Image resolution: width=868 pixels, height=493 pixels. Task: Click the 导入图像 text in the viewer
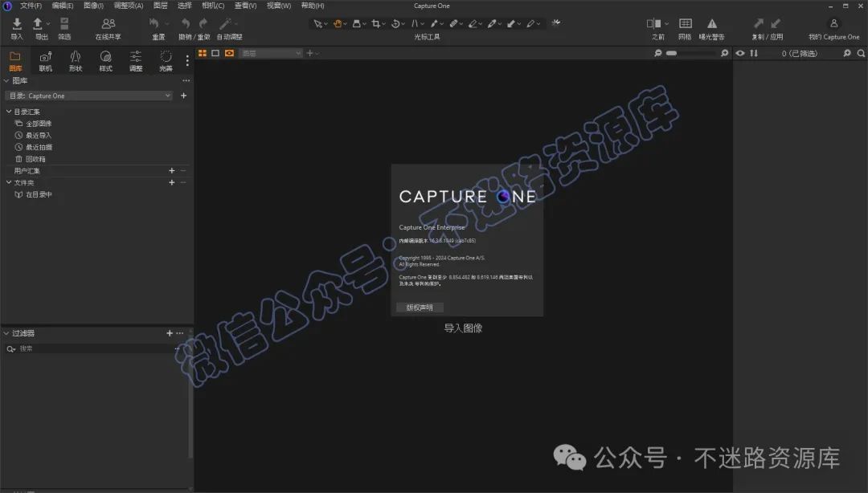tap(464, 328)
